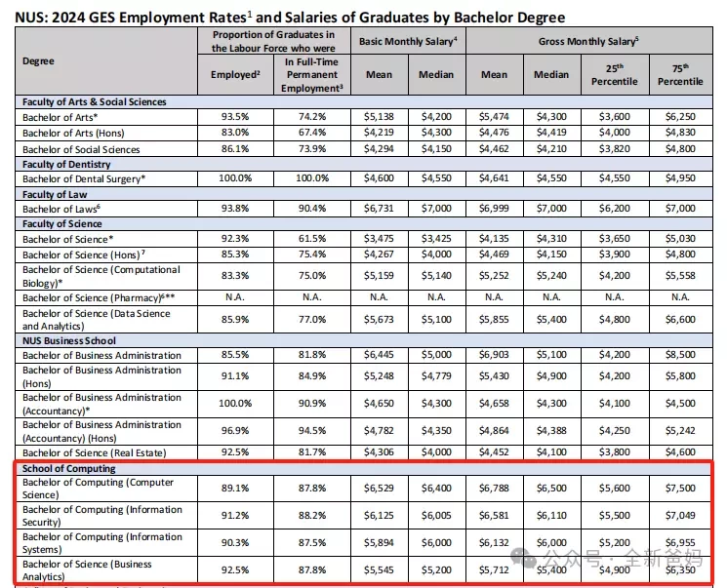727x588 pixels.
Task: Click the $4,306 basic mean for Real Estate
Action: [379, 452]
